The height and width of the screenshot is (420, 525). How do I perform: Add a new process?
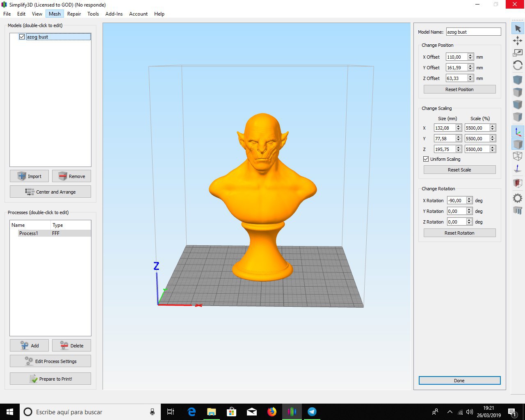point(29,345)
